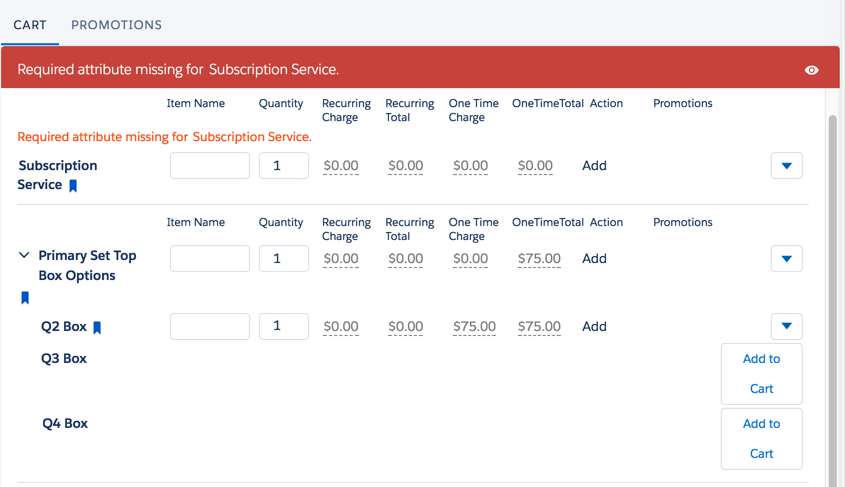Click the Primary Set Top Box Options name

click(x=87, y=265)
